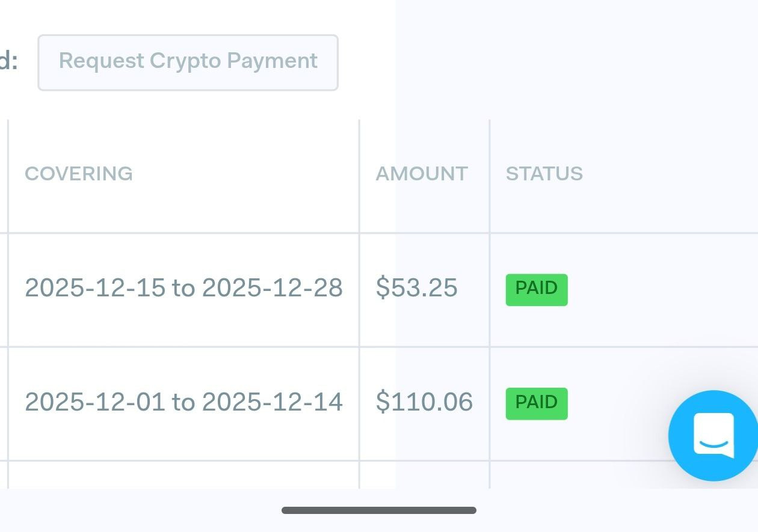Click Amount cell of partially visible third row
758x532 pixels.
pos(424,475)
